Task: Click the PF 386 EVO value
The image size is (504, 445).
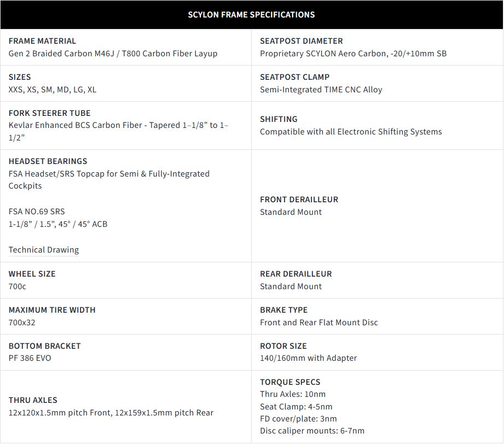Action: (30, 358)
